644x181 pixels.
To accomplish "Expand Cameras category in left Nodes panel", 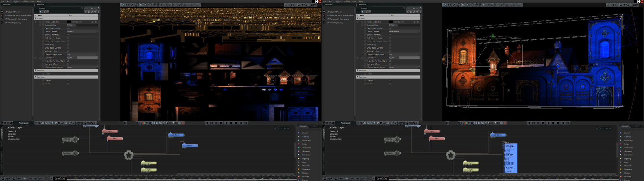I will tap(299, 133).
